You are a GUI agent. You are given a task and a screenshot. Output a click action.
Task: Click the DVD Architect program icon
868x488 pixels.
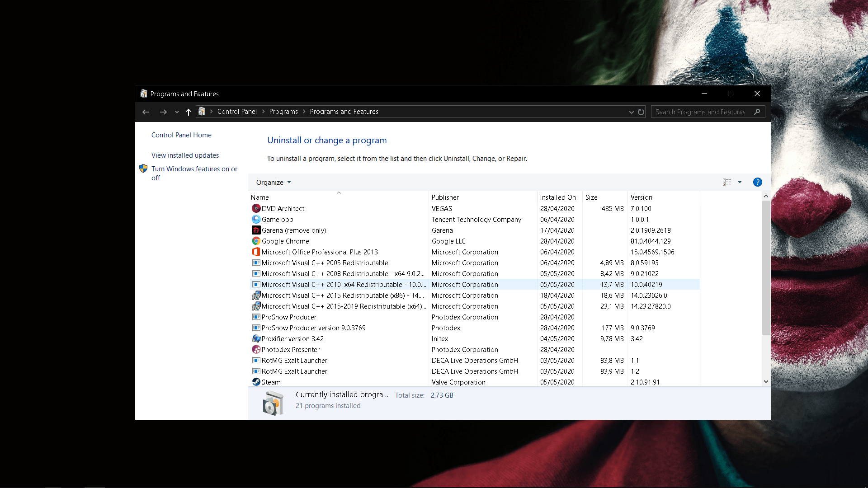(x=256, y=208)
